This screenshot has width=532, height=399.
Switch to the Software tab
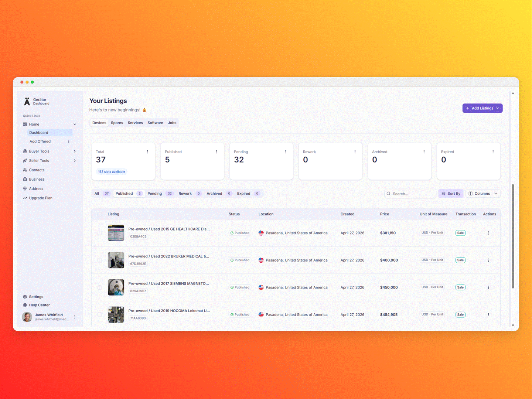click(x=155, y=123)
